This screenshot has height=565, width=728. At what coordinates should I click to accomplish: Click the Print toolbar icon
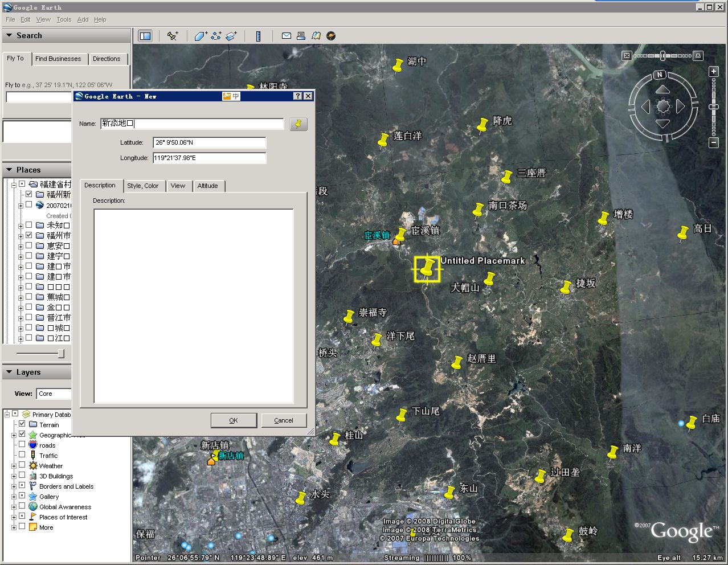301,36
